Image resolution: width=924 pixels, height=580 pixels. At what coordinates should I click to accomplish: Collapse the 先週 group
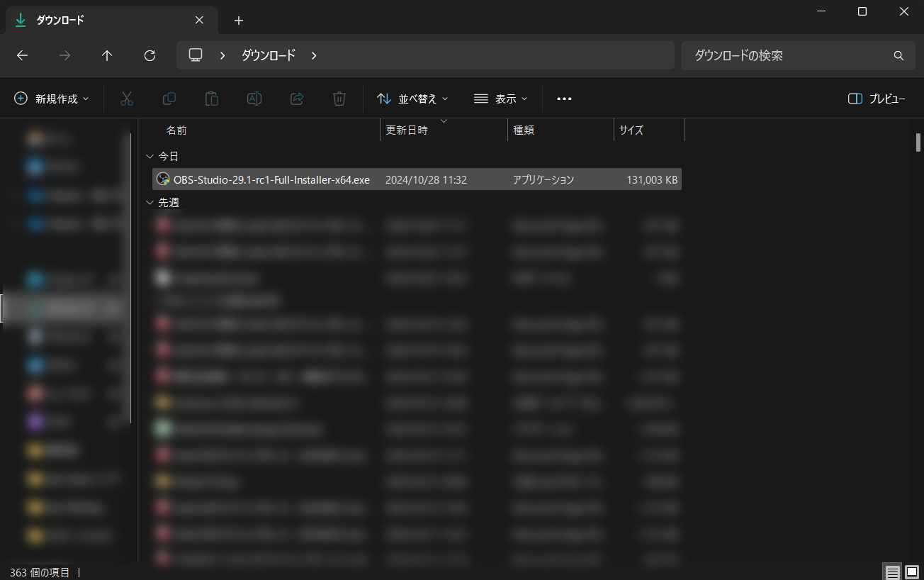click(150, 203)
